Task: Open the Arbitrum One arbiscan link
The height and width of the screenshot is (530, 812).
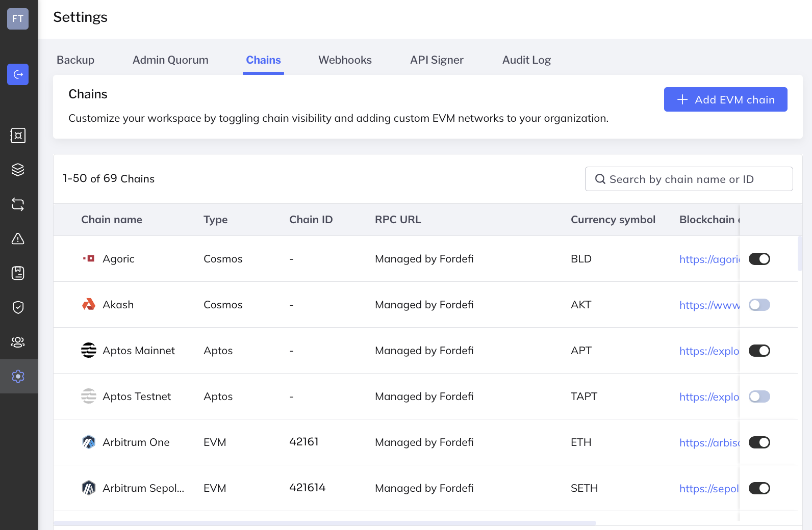Action: [709, 442]
